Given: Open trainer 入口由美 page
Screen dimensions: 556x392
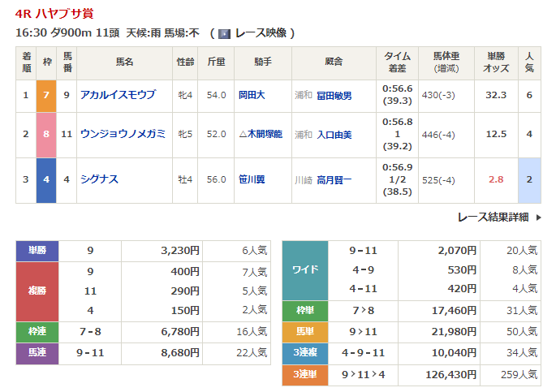Looking at the screenshot, I should click(x=334, y=134).
